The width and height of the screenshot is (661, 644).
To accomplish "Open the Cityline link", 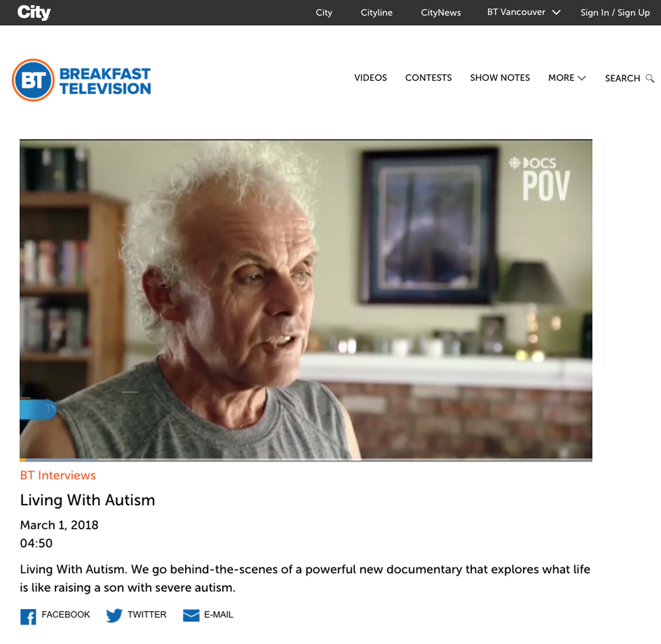I will (377, 13).
